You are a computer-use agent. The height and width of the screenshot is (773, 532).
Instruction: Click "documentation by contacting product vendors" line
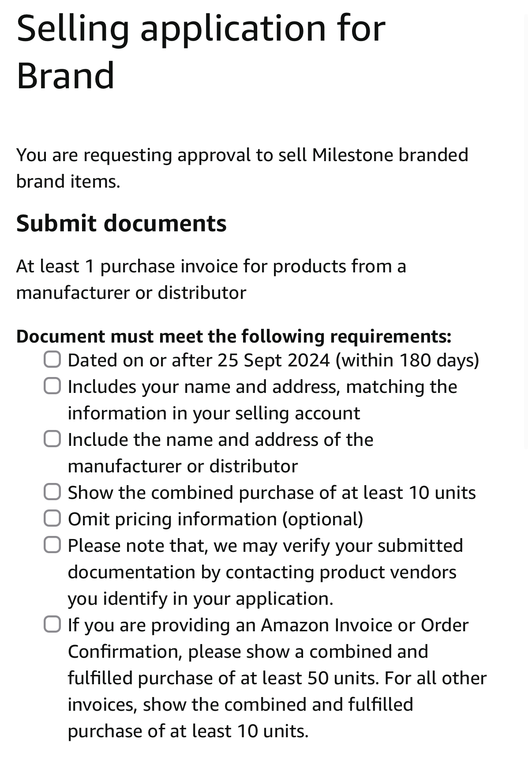pyautogui.click(x=262, y=572)
